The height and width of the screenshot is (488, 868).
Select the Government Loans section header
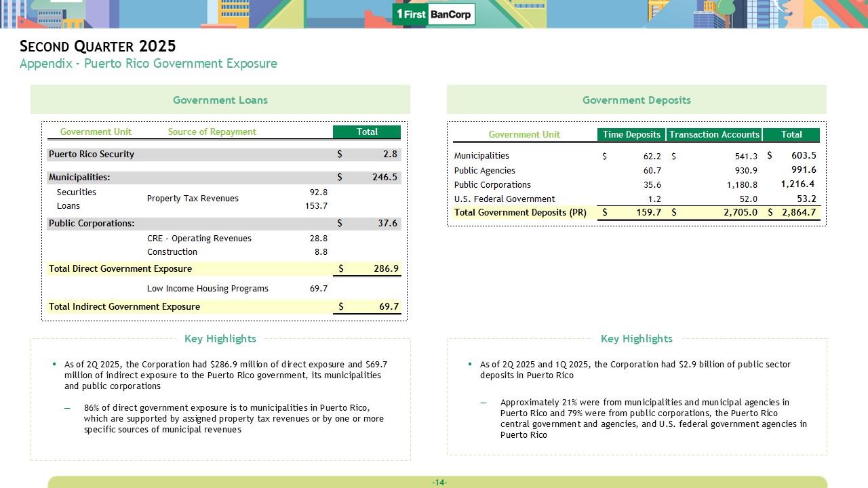(x=220, y=100)
